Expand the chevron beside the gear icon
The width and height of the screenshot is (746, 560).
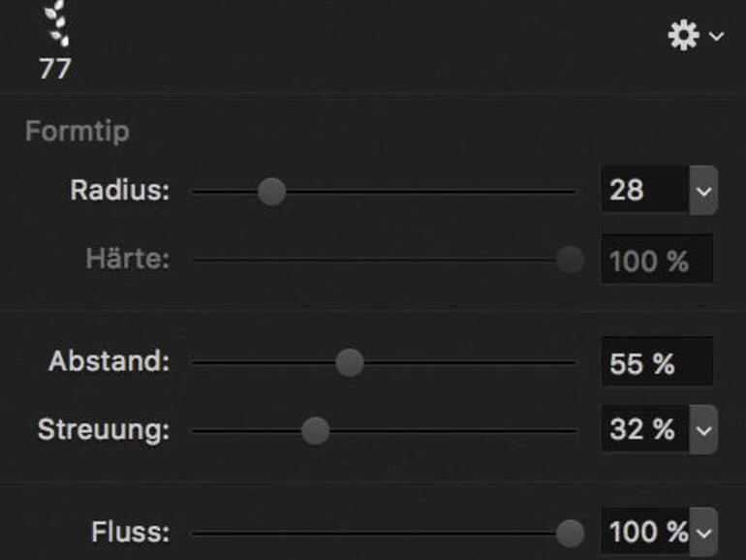716,36
